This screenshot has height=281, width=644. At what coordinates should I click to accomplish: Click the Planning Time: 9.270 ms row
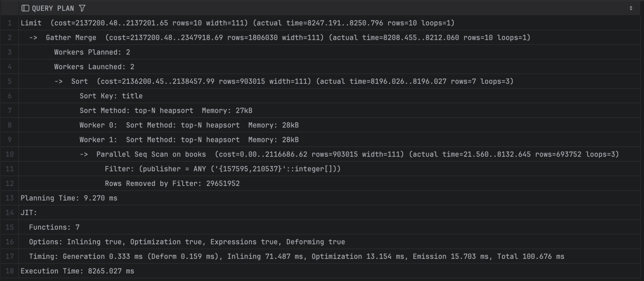69,199
